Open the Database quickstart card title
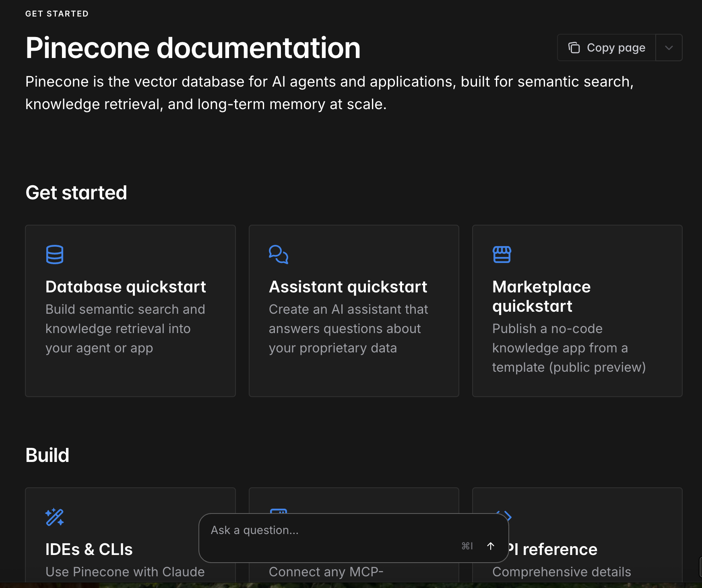The width and height of the screenshot is (702, 588). coord(126,287)
